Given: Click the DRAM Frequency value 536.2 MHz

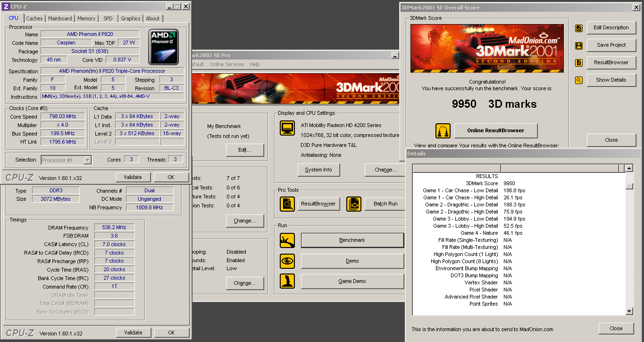Looking at the screenshot, I should point(115,228).
